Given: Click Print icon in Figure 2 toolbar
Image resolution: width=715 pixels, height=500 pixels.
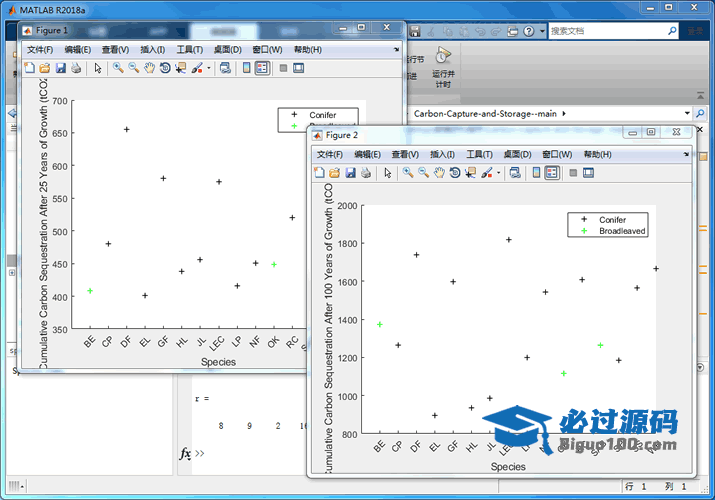Looking at the screenshot, I should 366,173.
